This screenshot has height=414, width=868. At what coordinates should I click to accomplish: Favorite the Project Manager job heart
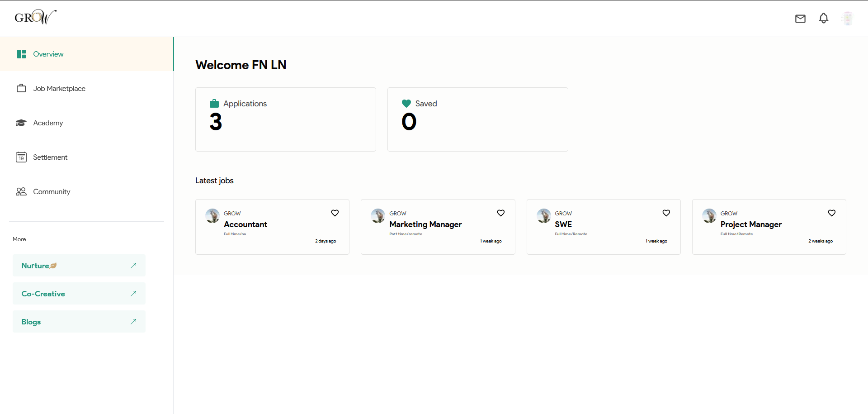832,213
